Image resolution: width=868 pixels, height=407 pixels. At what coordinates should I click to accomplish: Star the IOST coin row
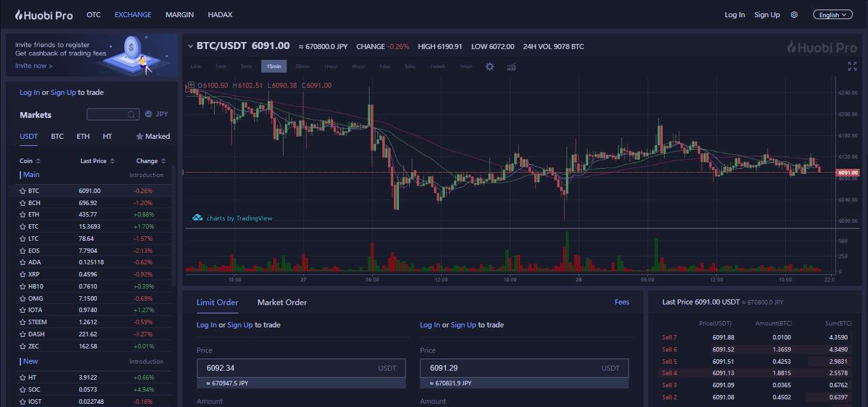tap(23, 401)
